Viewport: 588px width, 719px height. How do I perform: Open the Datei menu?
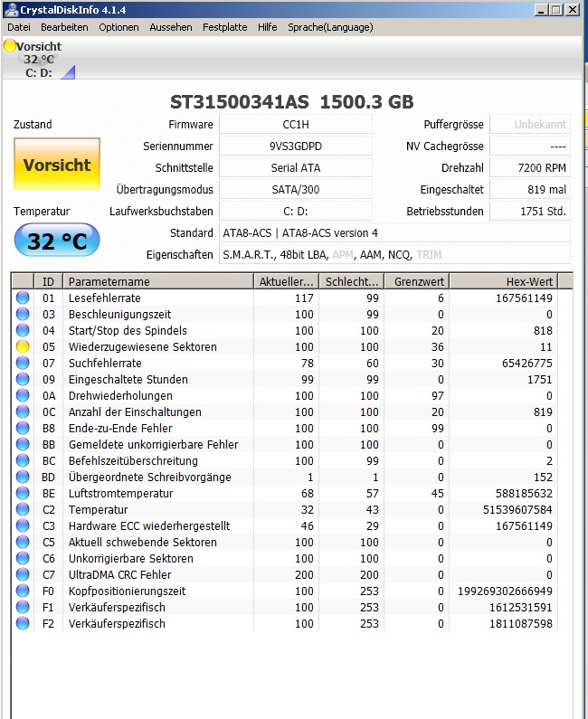click(x=19, y=27)
